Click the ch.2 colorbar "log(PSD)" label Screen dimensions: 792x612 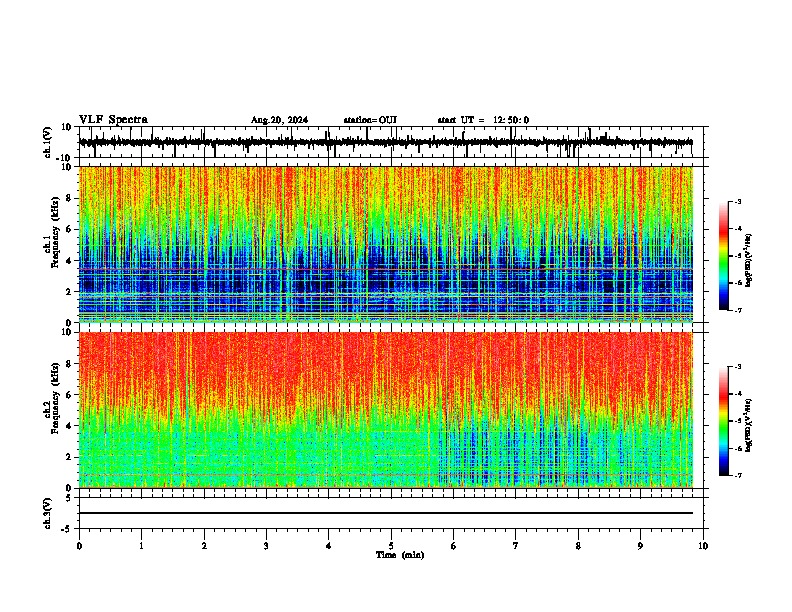[x=749, y=425]
